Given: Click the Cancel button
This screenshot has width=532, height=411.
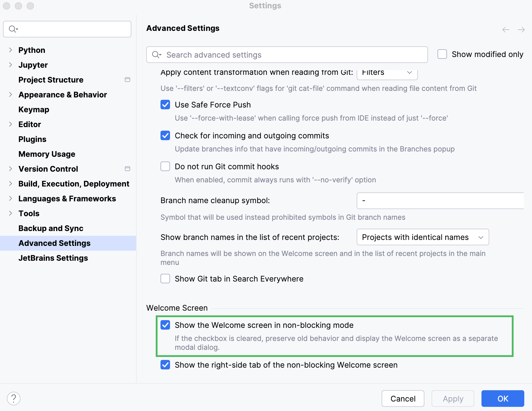Looking at the screenshot, I should point(403,399).
